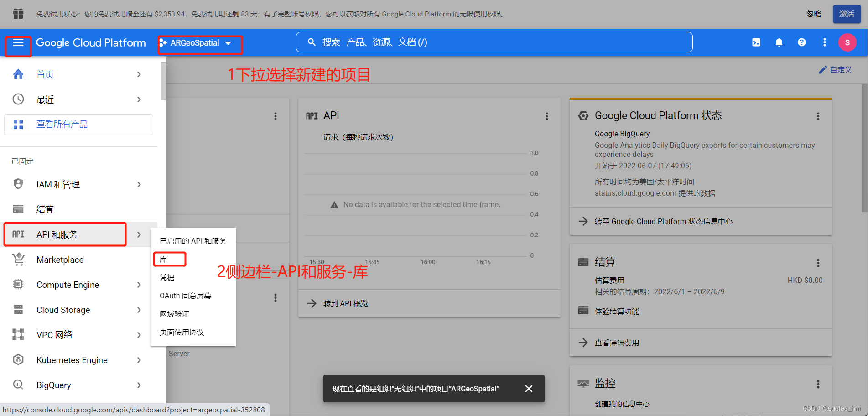The image size is (868, 416).
Task: Select the 库 submenu item
Action: pyautogui.click(x=193, y=259)
